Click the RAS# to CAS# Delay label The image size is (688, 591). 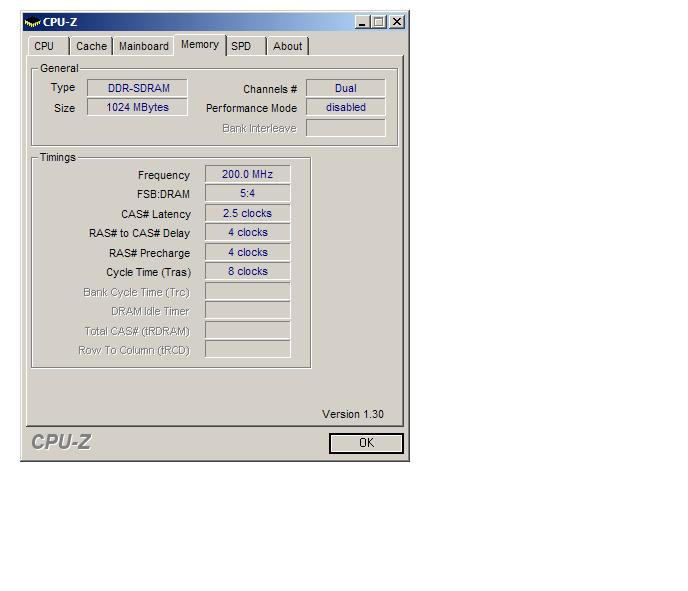coord(139,233)
